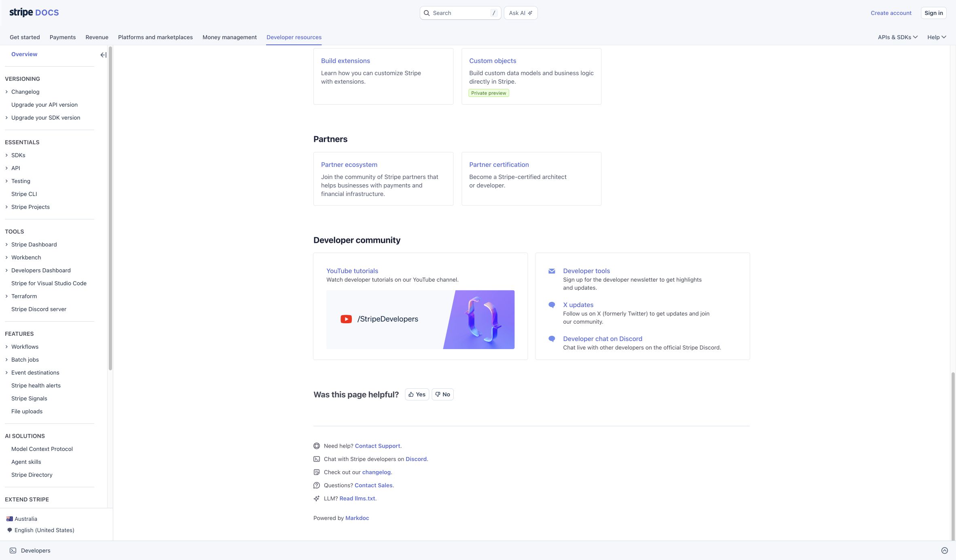
Task: Click the envelope icon beside Developer tools
Action: click(x=552, y=271)
